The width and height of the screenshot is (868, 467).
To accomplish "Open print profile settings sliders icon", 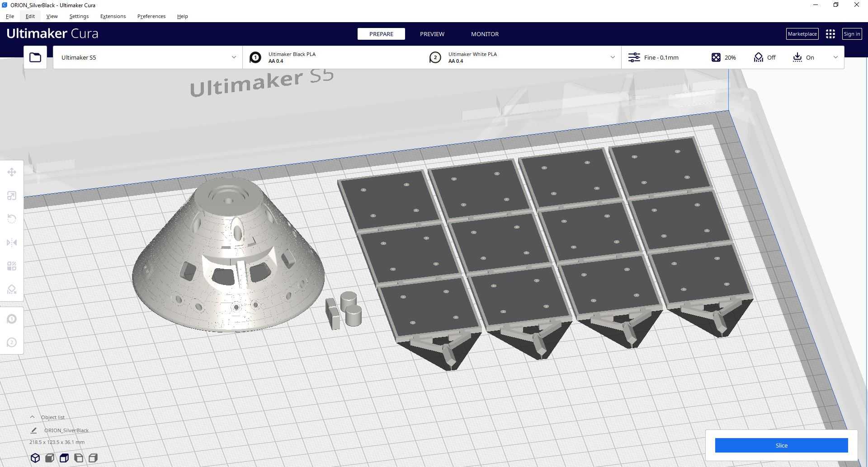I will click(x=634, y=57).
